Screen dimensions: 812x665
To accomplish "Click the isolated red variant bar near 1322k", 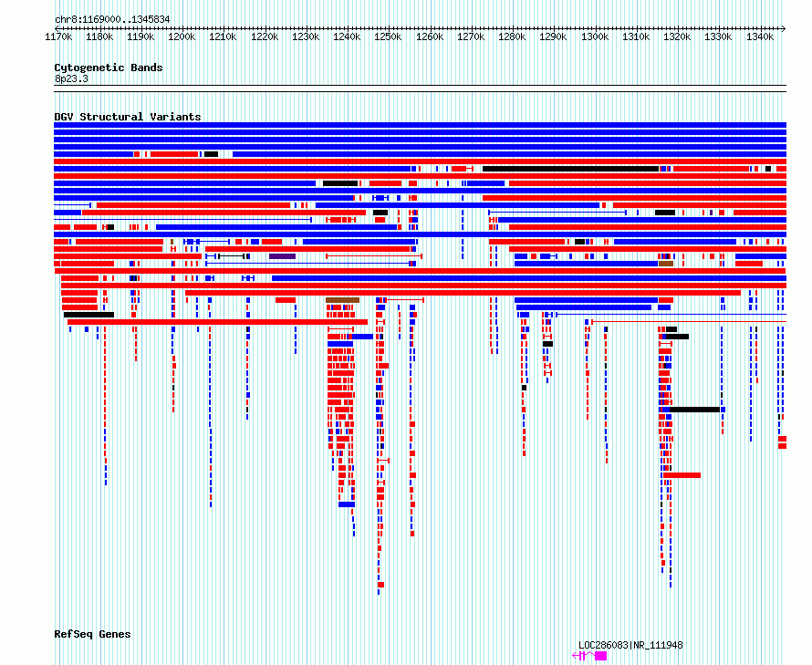I will (682, 475).
